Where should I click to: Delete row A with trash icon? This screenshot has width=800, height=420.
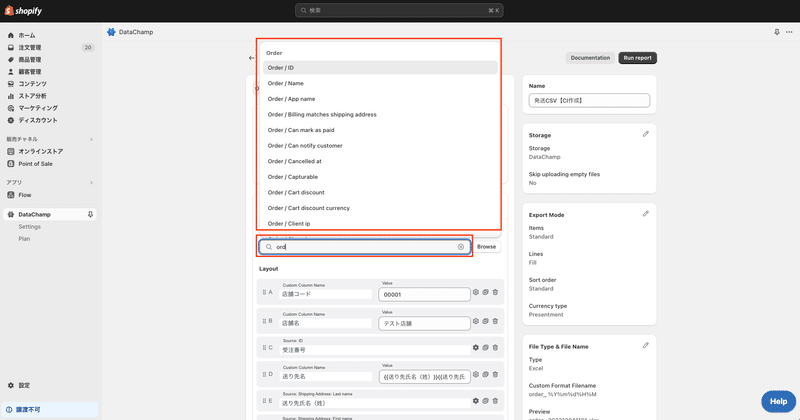coord(495,292)
